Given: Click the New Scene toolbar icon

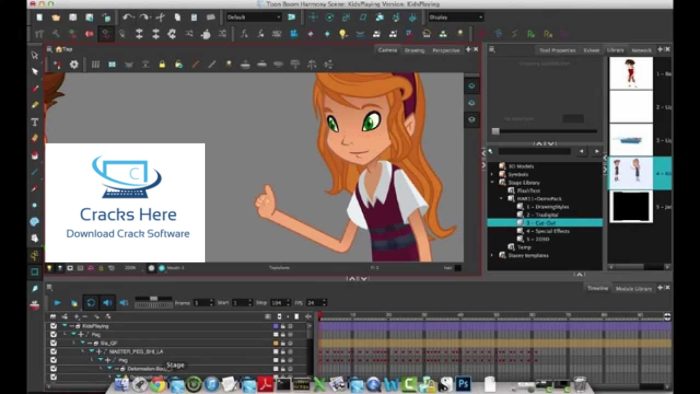Looking at the screenshot, I should (40, 17).
